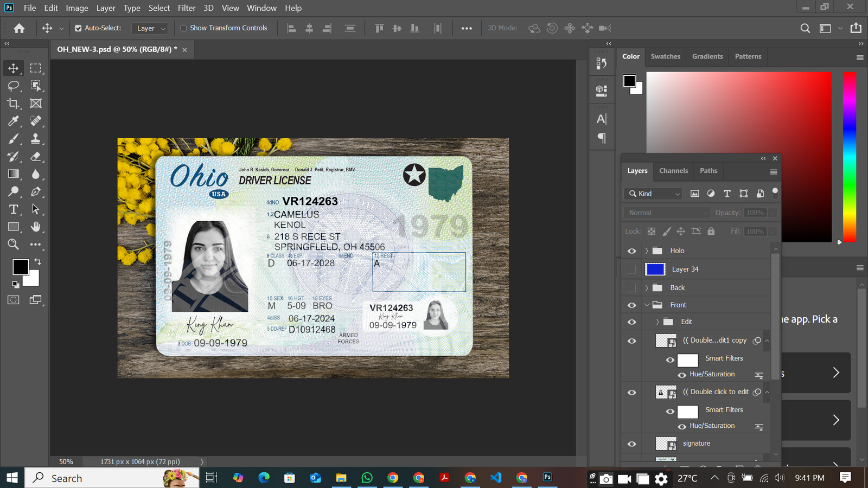868x488 pixels.
Task: Open the Fill percentage dropdown arrow
Action: 773,232
